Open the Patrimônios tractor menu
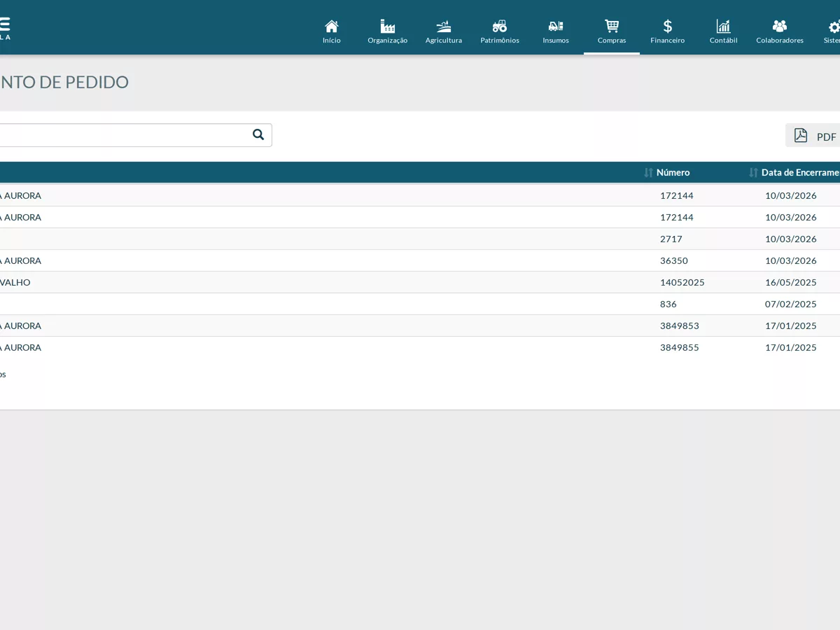Screen dimensions: 840x630 [x=500, y=31]
